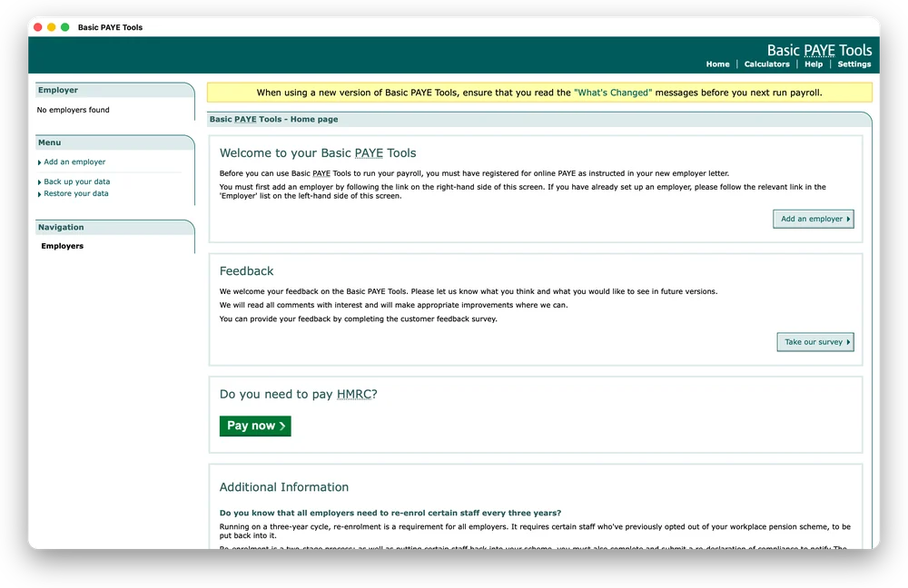Click the 'Add an employer' button in Welcome panel
This screenshot has width=908, height=588.
pos(813,219)
